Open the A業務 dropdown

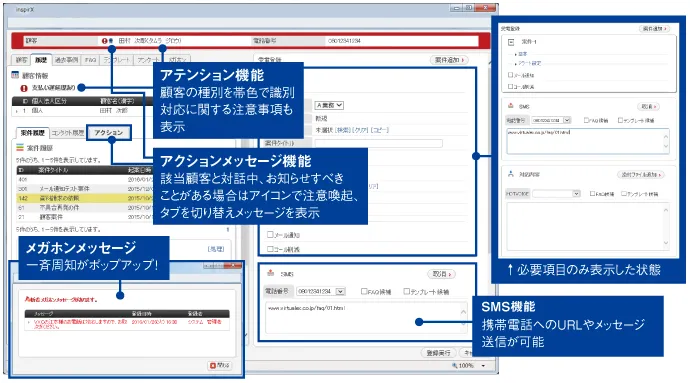click(329, 106)
